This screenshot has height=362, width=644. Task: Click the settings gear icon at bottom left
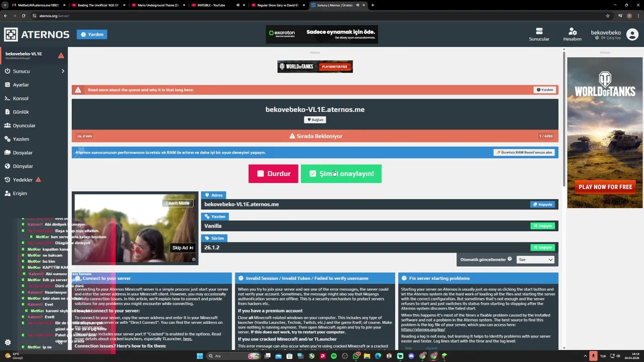point(8,342)
